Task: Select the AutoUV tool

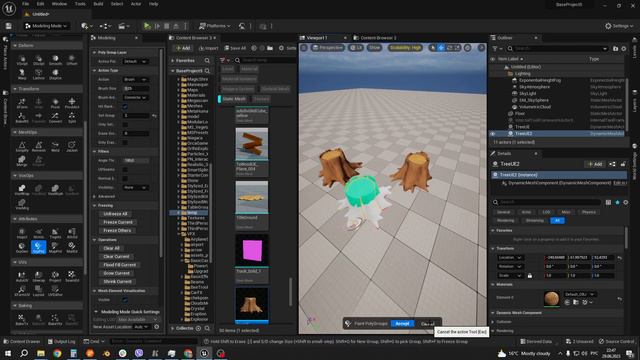Action: coord(22,276)
